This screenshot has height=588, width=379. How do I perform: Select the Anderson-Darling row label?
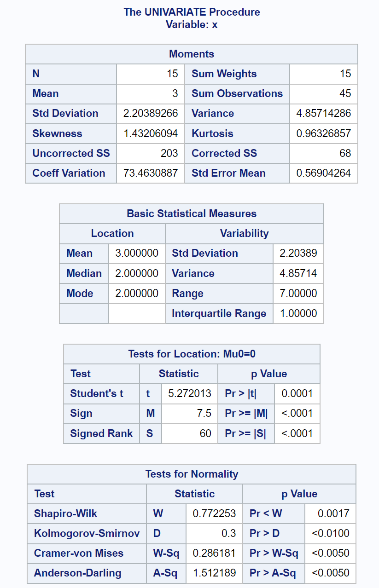pyautogui.click(x=78, y=573)
